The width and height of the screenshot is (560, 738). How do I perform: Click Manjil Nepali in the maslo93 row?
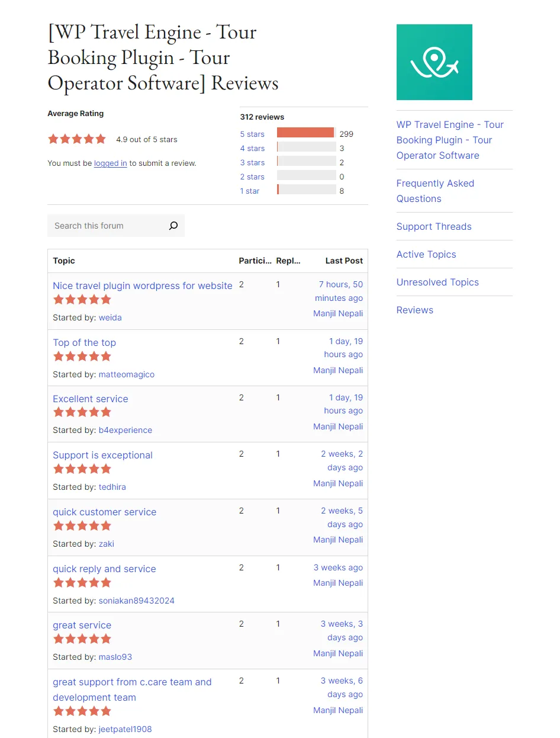pyautogui.click(x=338, y=653)
